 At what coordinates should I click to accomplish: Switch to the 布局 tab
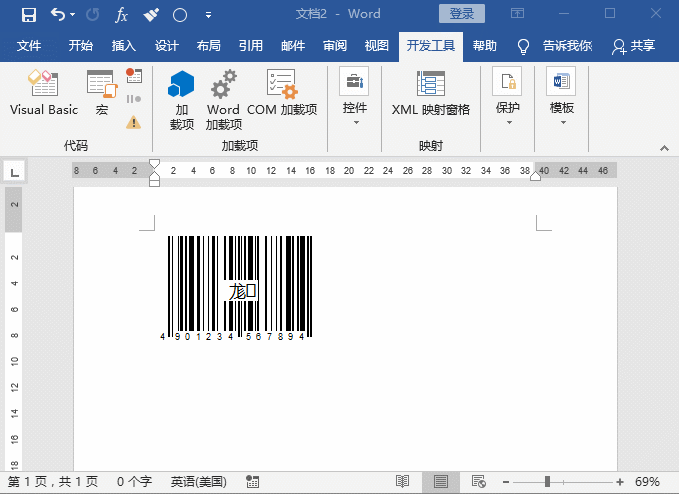[x=209, y=45]
